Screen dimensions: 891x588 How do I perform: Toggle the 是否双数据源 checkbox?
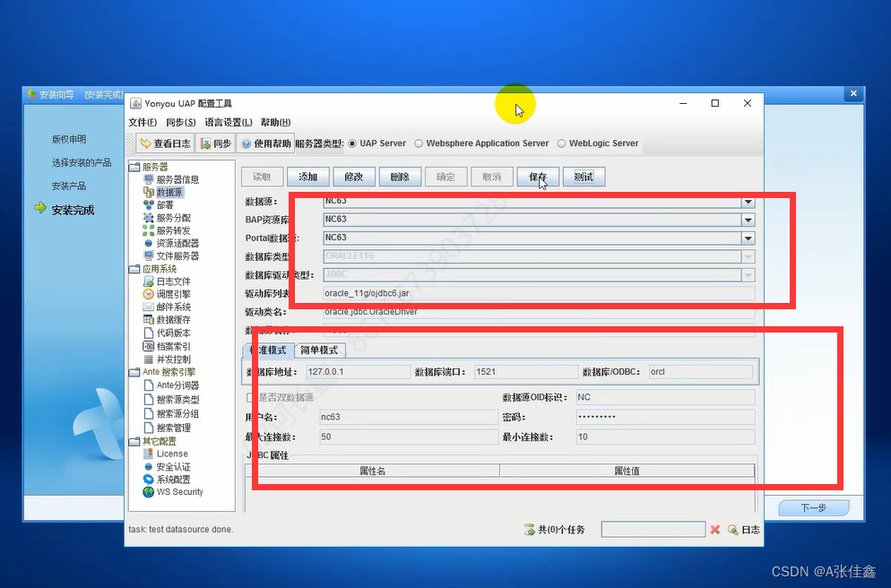coord(251,397)
